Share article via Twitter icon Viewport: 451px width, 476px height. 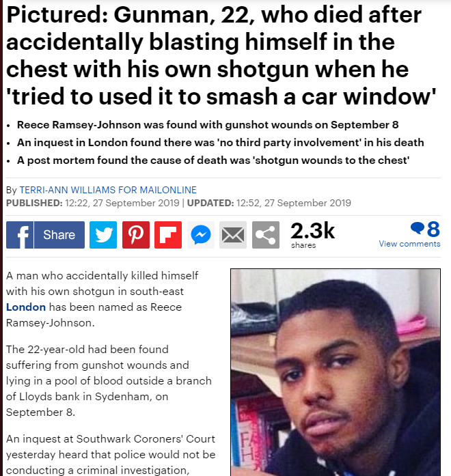(x=103, y=235)
